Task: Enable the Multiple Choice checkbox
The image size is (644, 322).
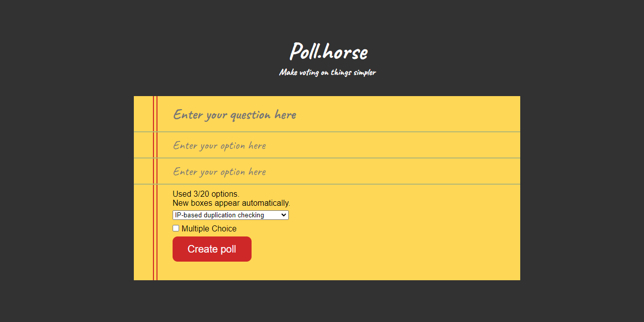Action: click(x=176, y=228)
